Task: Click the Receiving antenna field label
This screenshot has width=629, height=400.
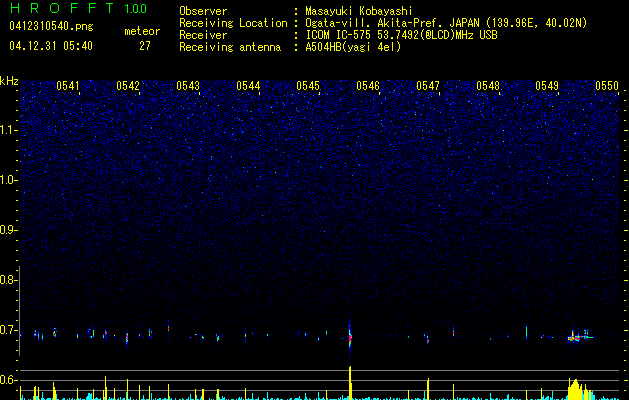Action: 230,47
